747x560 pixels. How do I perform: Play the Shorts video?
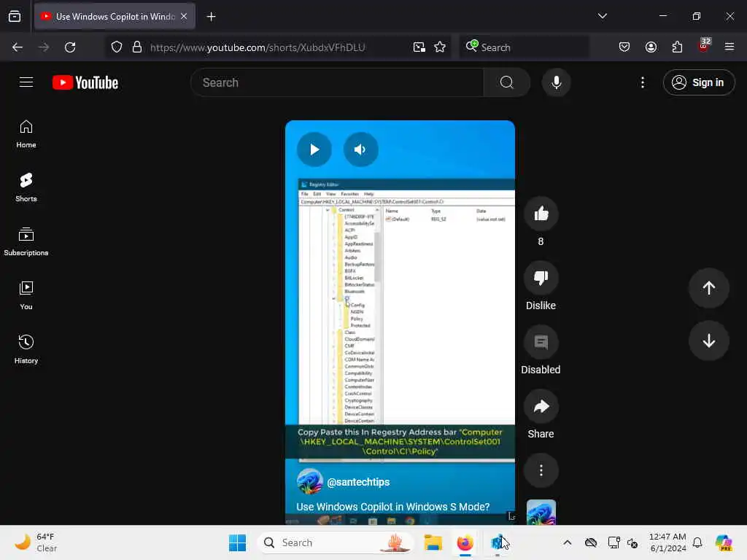coord(314,149)
